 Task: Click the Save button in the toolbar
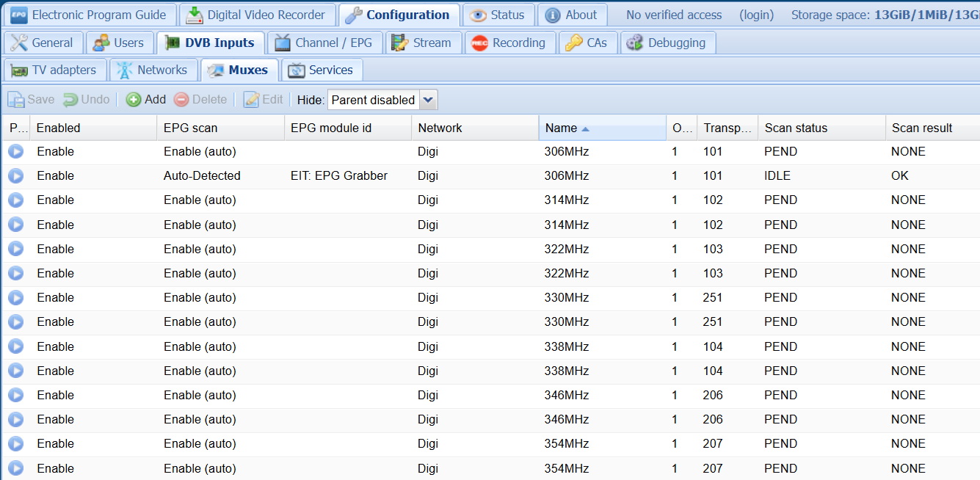32,100
